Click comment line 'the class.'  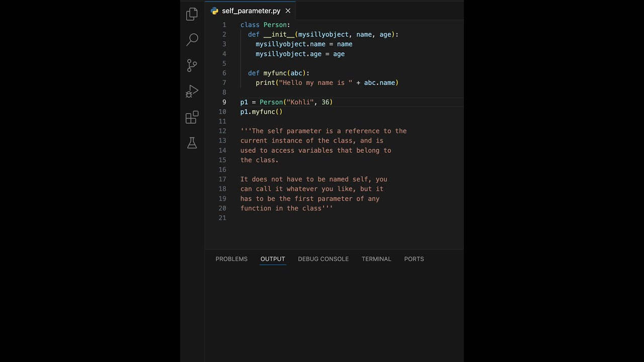(x=260, y=160)
